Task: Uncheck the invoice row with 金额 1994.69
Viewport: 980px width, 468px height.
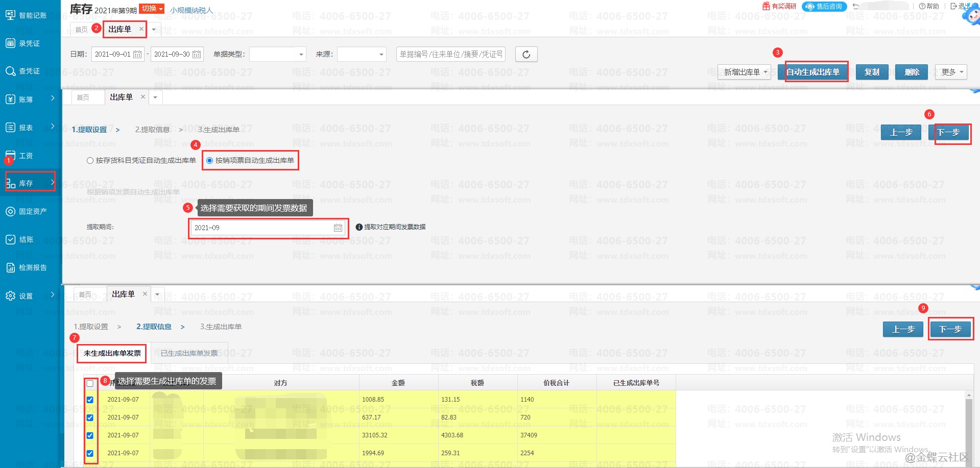Action: (x=90, y=453)
